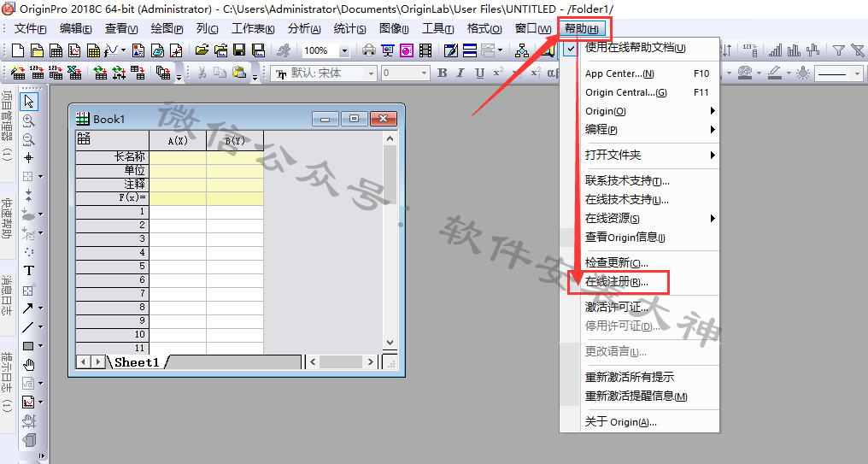Viewport: 868px width, 464px height.
Task: Apply italic formatting with the I icon
Action: [460, 73]
